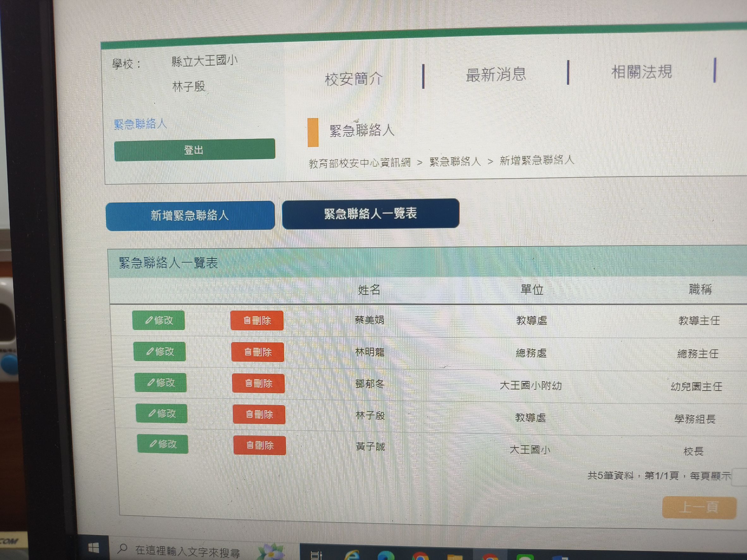Edit the 林子殷 contact entry

(x=161, y=413)
